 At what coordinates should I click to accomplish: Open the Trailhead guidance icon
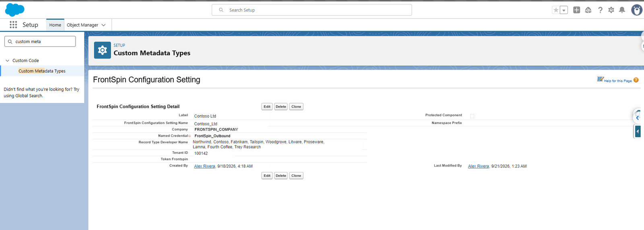tap(588, 10)
